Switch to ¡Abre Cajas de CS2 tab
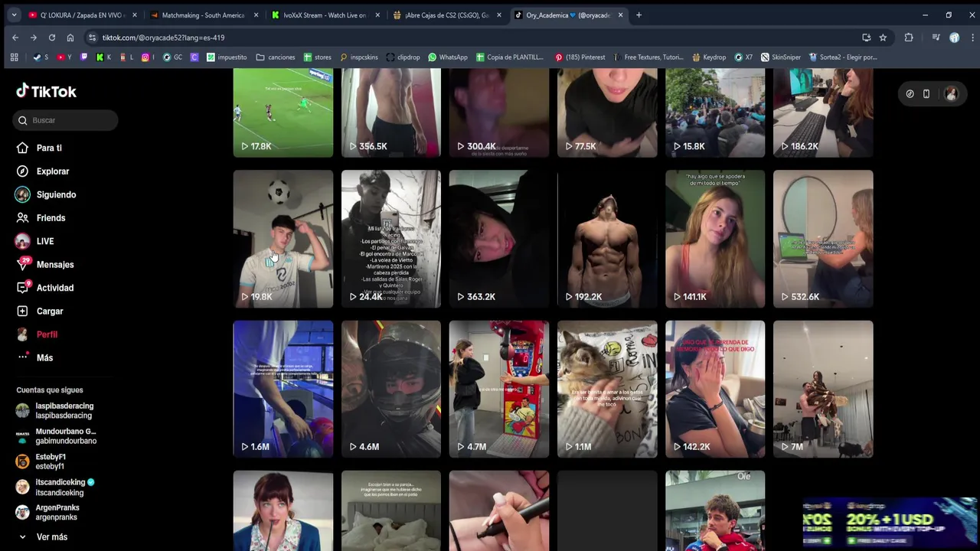This screenshot has width=980, height=551. point(446,15)
